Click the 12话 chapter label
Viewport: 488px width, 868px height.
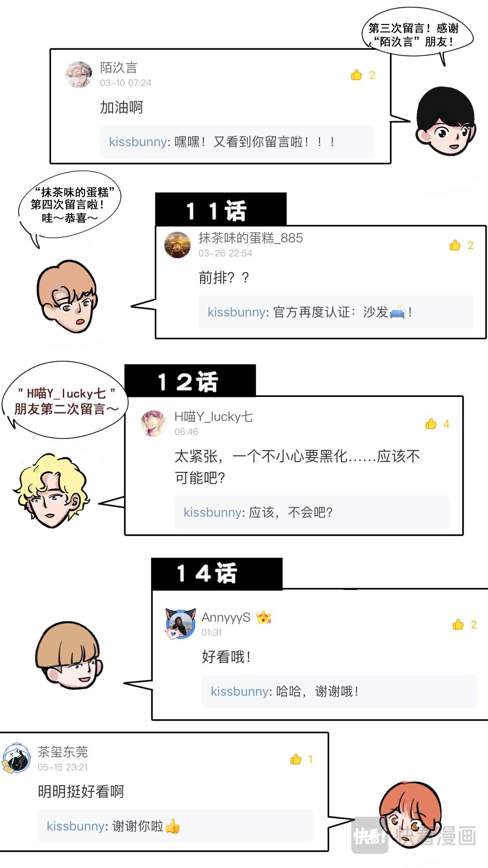pos(190,381)
